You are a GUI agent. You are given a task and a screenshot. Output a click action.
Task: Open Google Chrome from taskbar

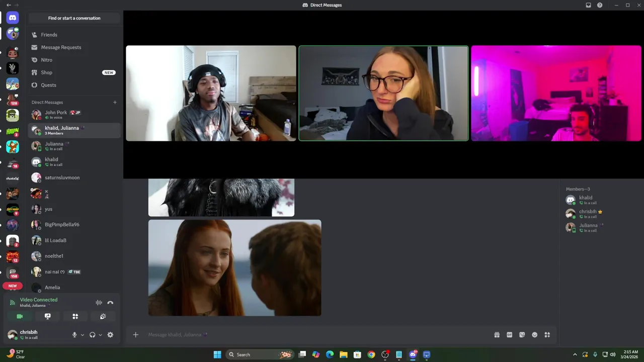(371, 354)
